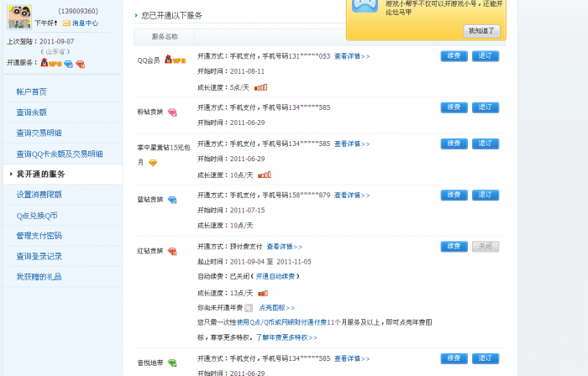The image size is (588, 376).
Task: Click account number (139009360)
Action: click(78, 11)
